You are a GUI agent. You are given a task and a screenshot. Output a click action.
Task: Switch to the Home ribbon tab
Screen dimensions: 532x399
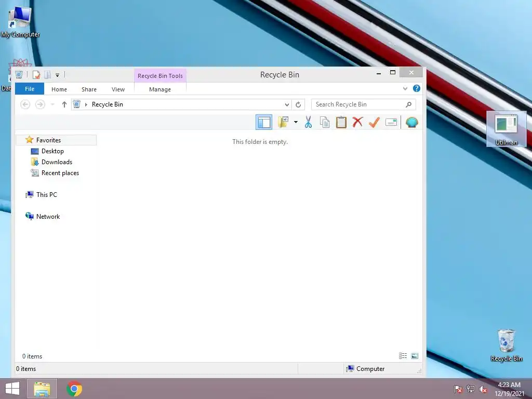(x=59, y=89)
